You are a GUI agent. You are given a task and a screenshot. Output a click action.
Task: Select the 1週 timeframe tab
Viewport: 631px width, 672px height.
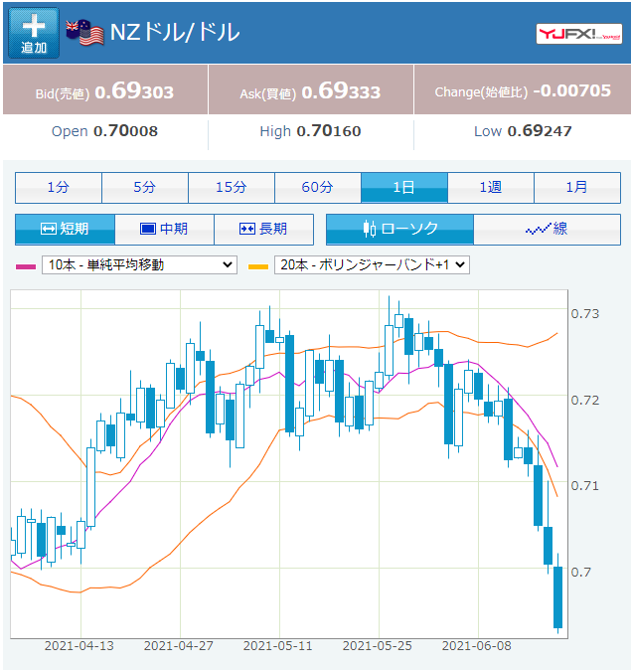(x=491, y=188)
